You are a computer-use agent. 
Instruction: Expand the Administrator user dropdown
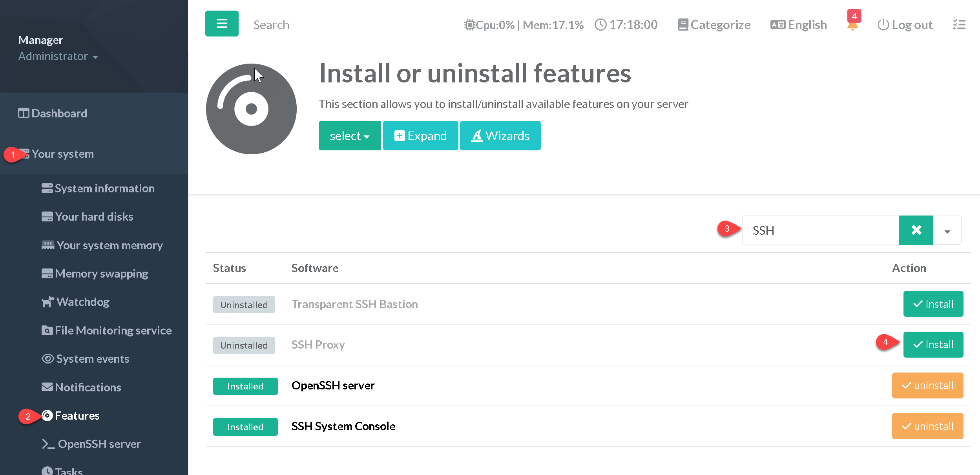[x=58, y=56]
